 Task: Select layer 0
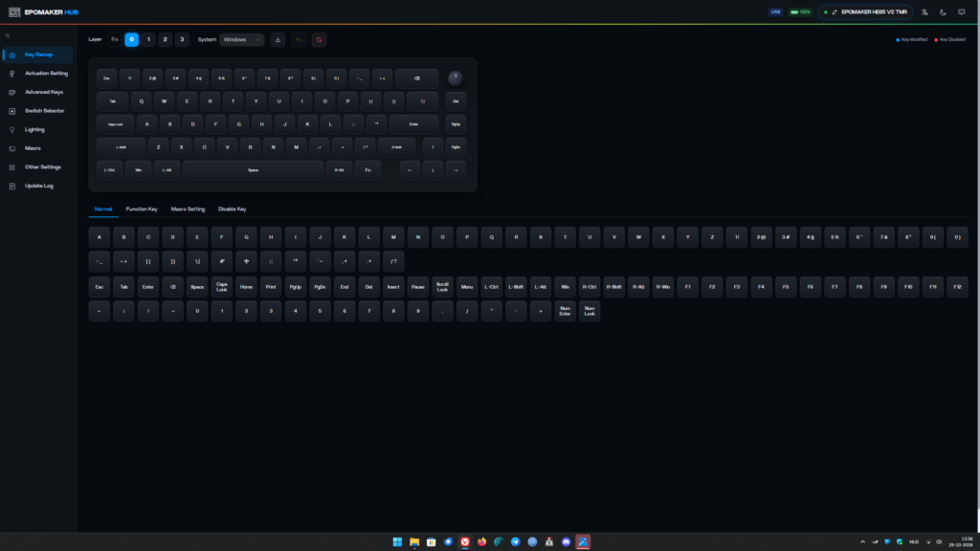click(x=131, y=39)
